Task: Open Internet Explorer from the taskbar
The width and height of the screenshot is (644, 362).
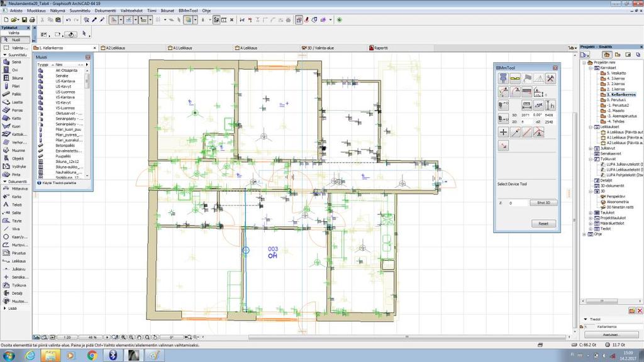Action: pos(30,356)
